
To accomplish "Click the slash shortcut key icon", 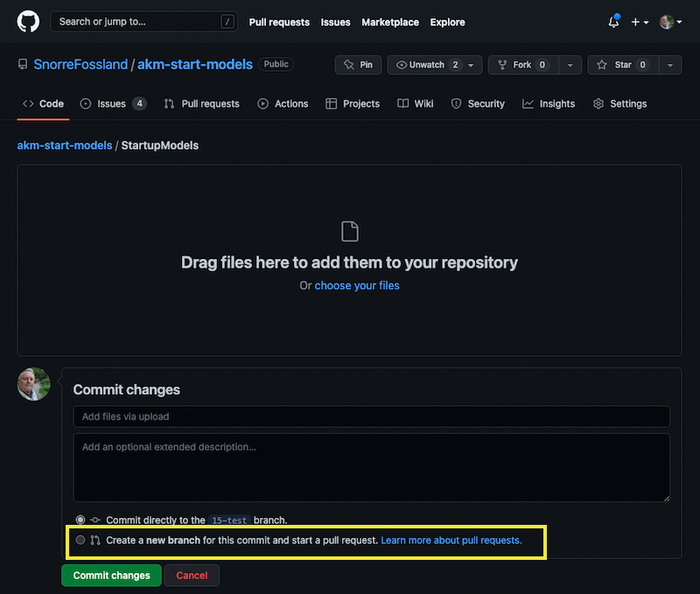I will (x=227, y=21).
